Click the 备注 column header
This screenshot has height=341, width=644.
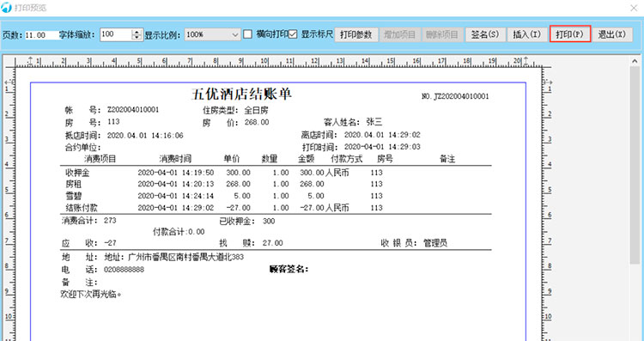pos(447,159)
